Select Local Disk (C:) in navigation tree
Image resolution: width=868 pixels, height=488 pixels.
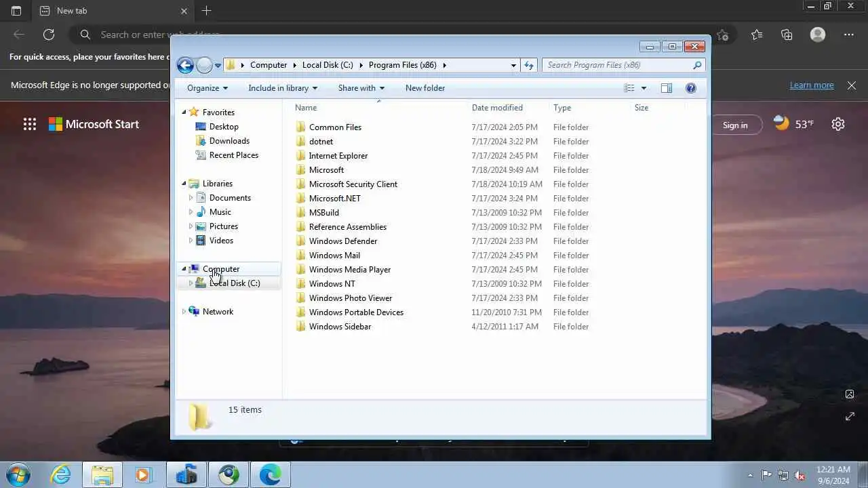click(x=235, y=283)
